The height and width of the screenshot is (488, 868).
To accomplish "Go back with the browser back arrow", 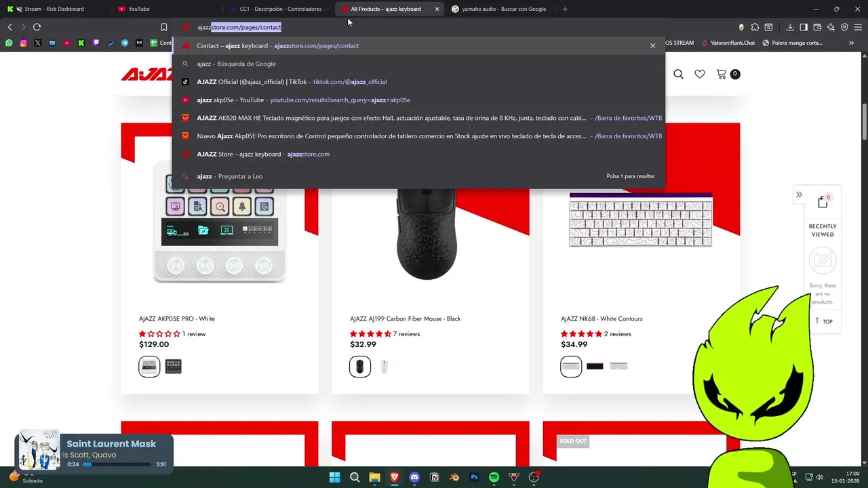I will 9,27.
